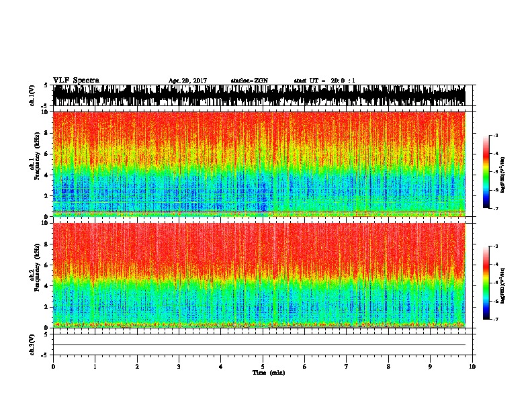This screenshot has height=411, width=532.
Task: Click the '2' kHz tick on ch.2 frequency axis
Action: tap(47, 307)
